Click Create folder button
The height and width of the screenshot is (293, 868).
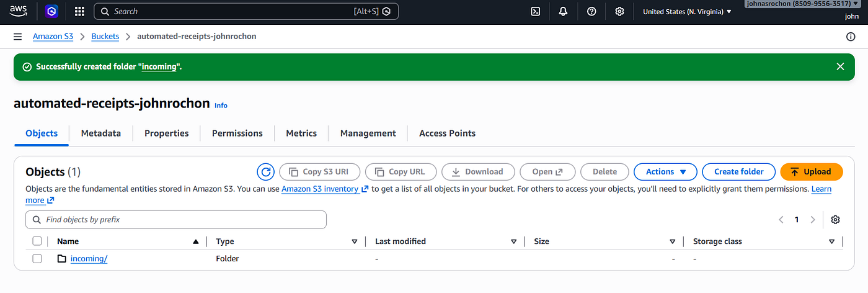click(x=739, y=172)
